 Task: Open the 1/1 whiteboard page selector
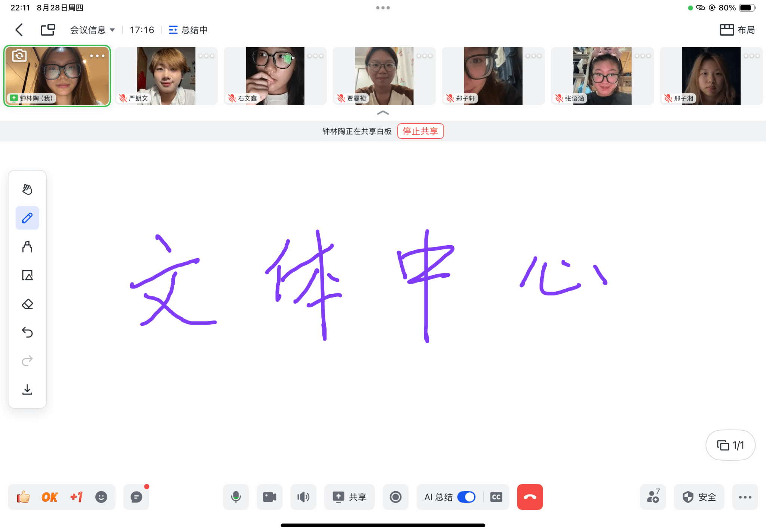pyautogui.click(x=730, y=445)
